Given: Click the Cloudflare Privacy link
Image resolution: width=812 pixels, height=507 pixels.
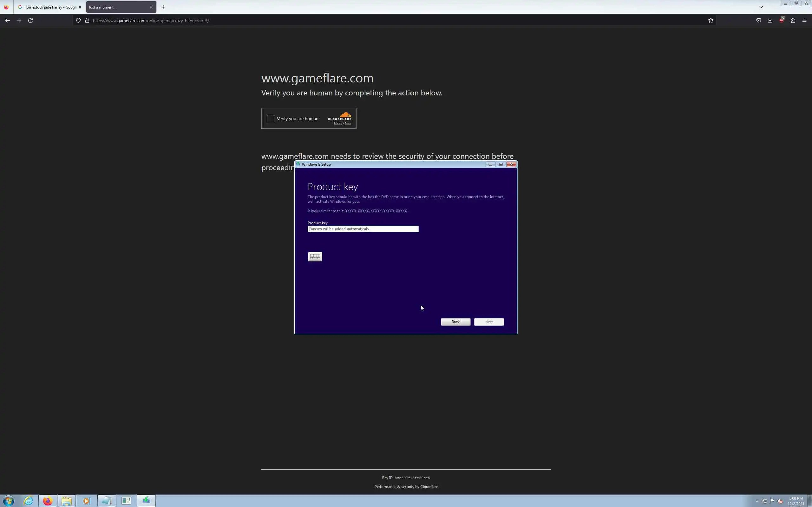Looking at the screenshot, I should 337,123.
